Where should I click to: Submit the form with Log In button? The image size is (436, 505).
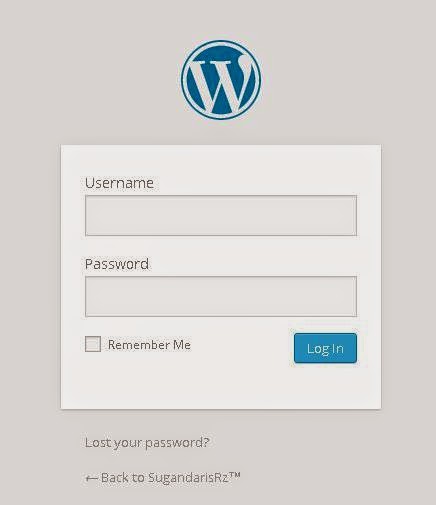tap(325, 348)
